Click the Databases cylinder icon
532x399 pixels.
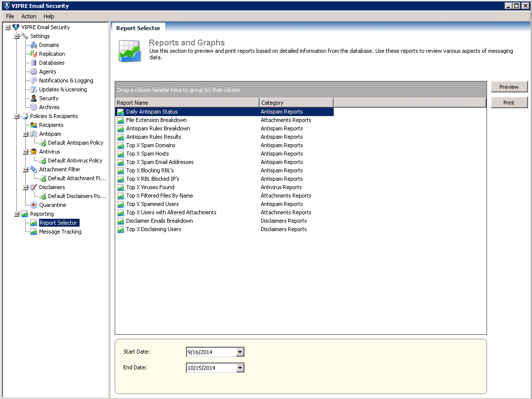click(x=34, y=63)
